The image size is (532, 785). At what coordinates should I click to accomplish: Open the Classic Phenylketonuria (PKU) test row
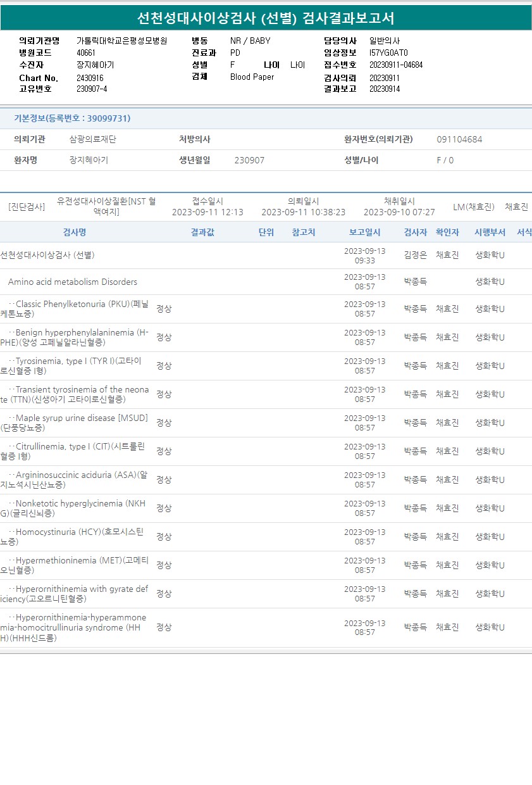pos(75,309)
